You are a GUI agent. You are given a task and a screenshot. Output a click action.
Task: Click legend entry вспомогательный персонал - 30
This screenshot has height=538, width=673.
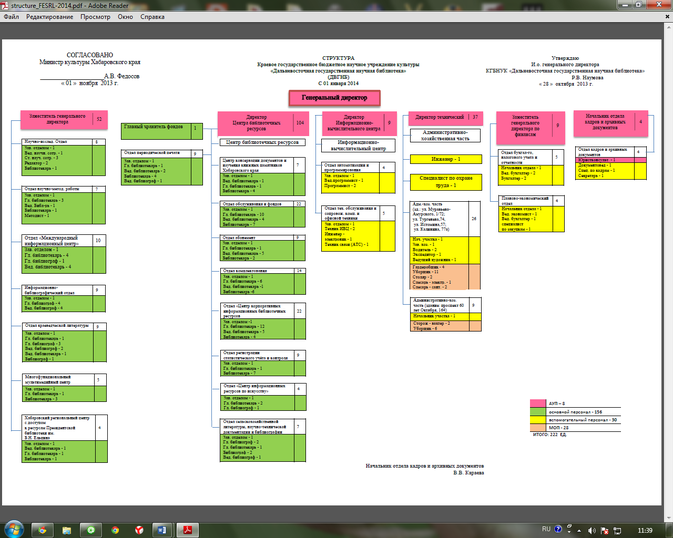tap(582, 419)
